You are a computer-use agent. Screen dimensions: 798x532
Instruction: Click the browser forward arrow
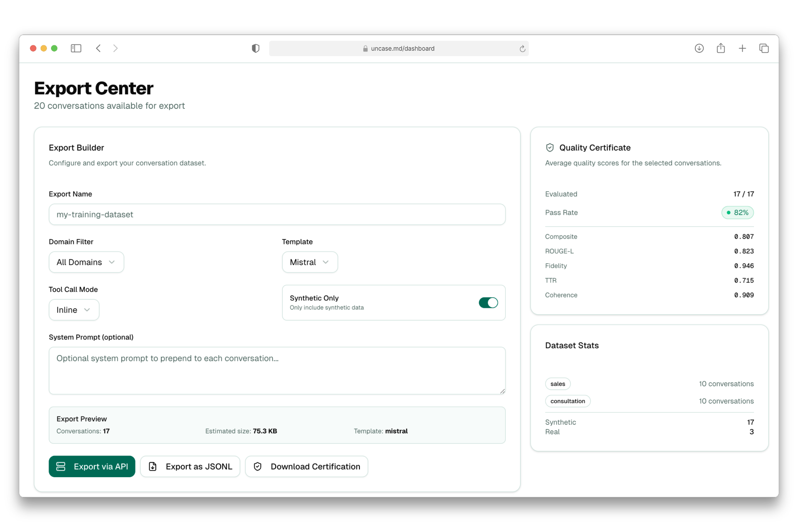(116, 48)
